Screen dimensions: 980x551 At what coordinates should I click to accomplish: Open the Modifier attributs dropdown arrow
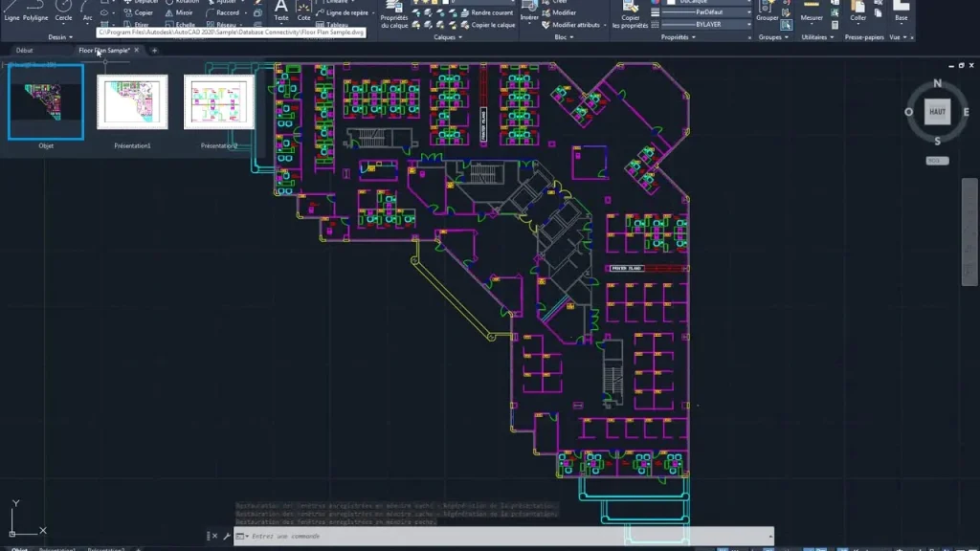(605, 25)
